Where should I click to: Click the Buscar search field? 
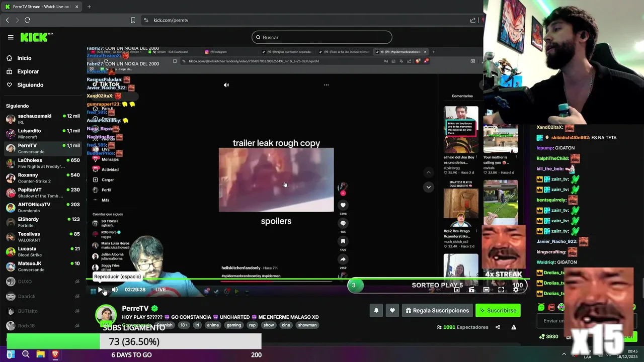(x=322, y=37)
